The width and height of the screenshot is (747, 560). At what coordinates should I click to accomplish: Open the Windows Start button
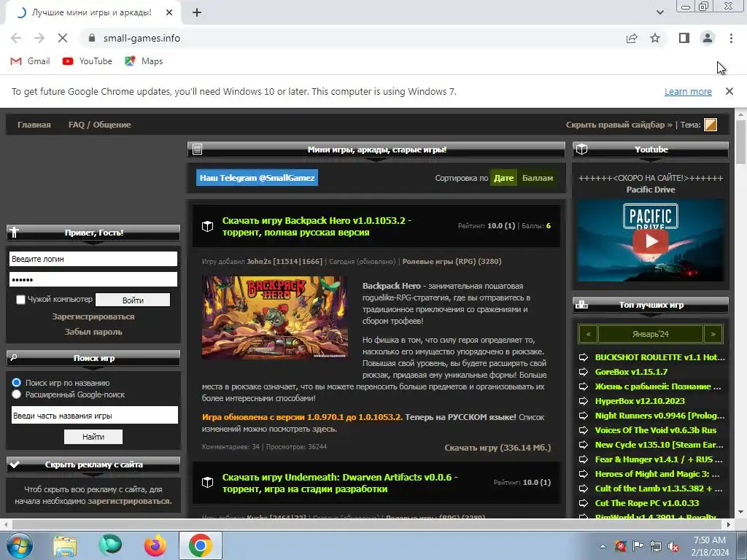point(20,545)
